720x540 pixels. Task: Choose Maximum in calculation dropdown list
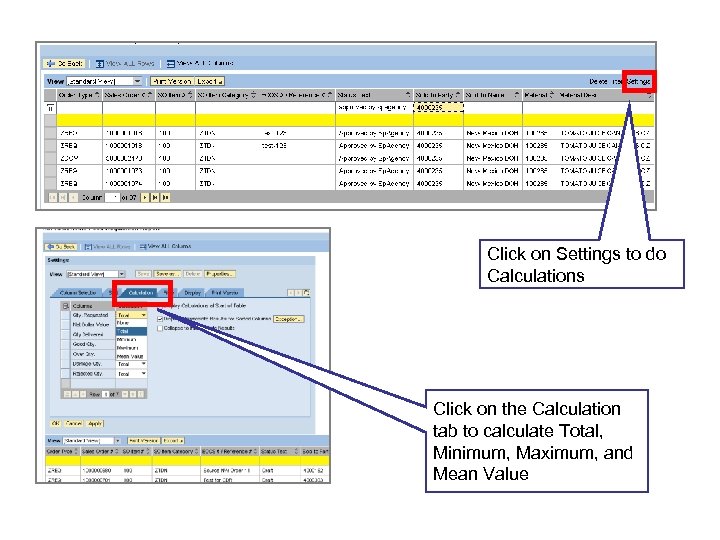point(131,348)
